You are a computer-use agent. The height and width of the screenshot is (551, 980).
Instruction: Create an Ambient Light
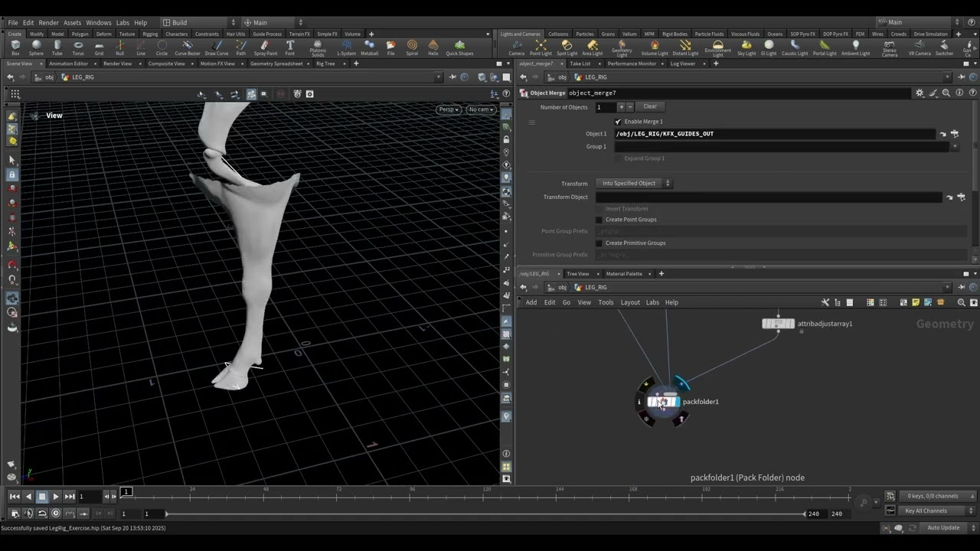[856, 47]
